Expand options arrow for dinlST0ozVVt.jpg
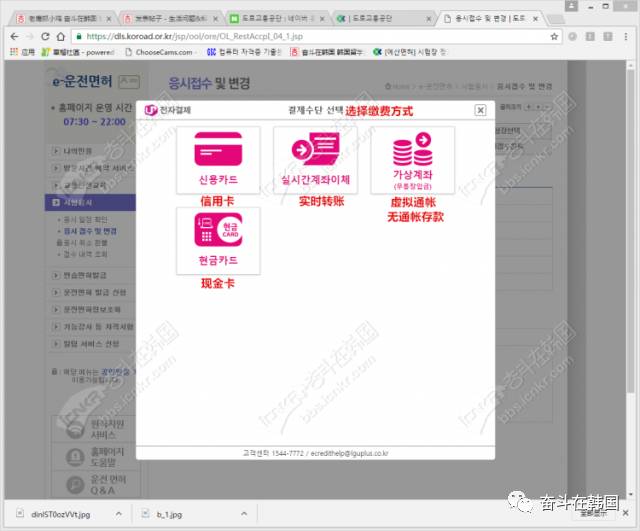Screen dimensions: 640x531 (x=118, y=514)
